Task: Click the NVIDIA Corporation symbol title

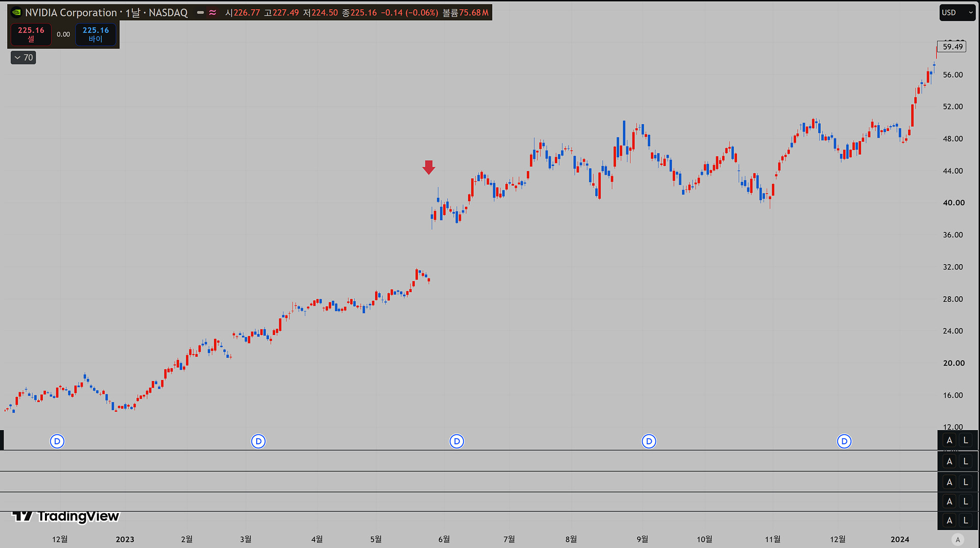Action: tap(71, 13)
